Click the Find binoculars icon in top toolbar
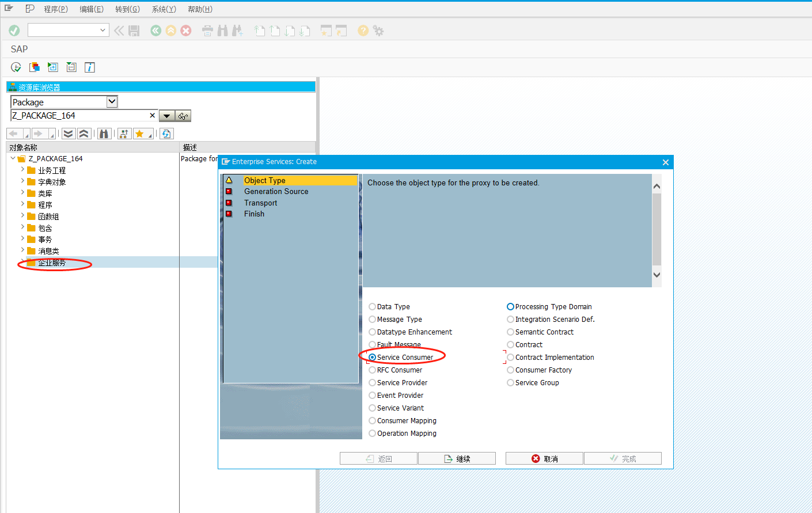Viewport: 812px width, 513px height. pyautogui.click(x=222, y=31)
